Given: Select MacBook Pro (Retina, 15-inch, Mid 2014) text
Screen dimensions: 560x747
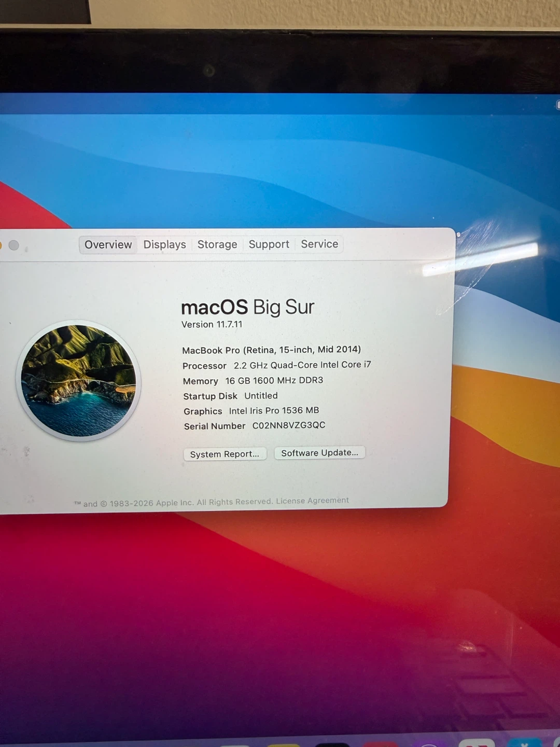Looking at the screenshot, I should click(x=271, y=350).
